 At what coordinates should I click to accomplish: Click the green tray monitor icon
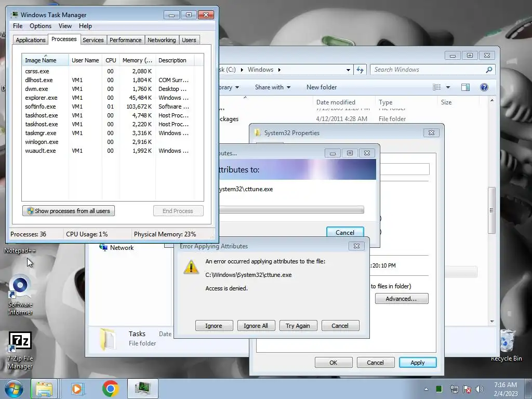click(439, 389)
